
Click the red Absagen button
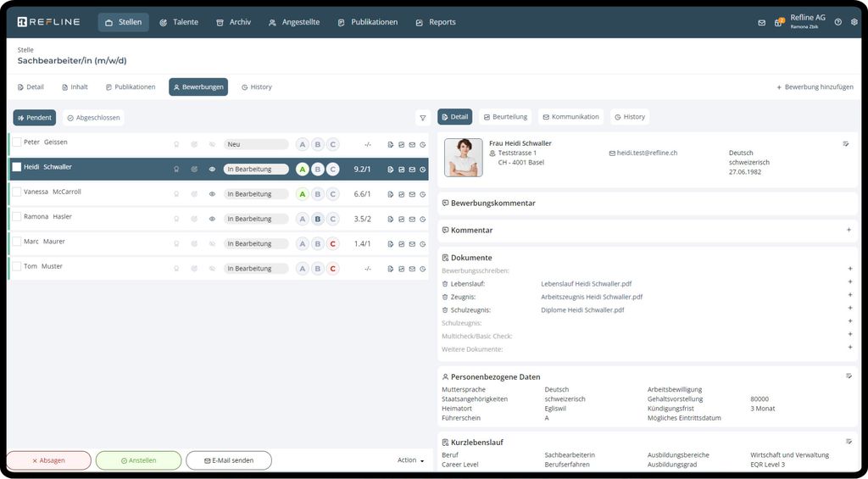48,460
